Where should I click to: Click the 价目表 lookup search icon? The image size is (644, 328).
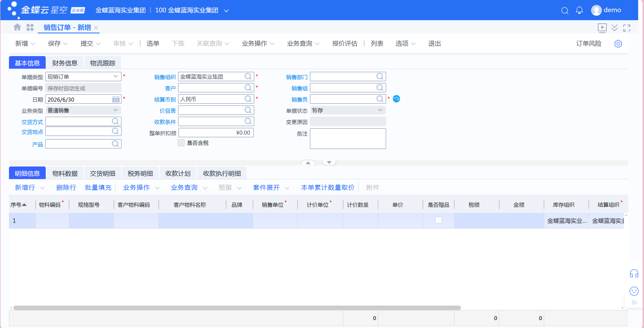[x=248, y=110]
